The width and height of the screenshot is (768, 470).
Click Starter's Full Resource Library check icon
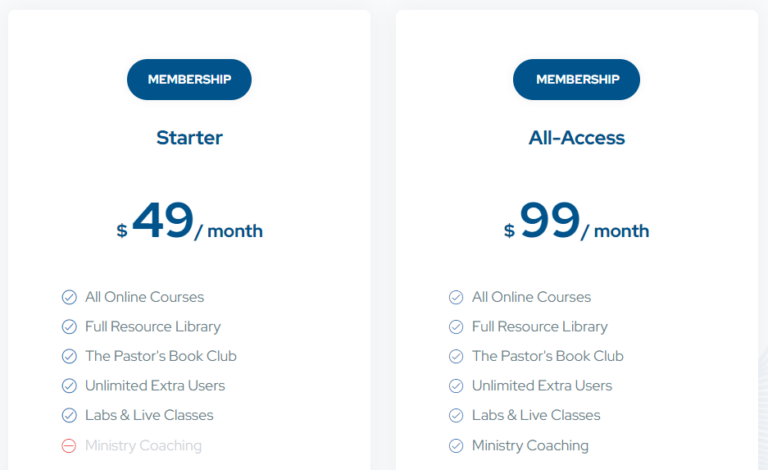point(69,327)
